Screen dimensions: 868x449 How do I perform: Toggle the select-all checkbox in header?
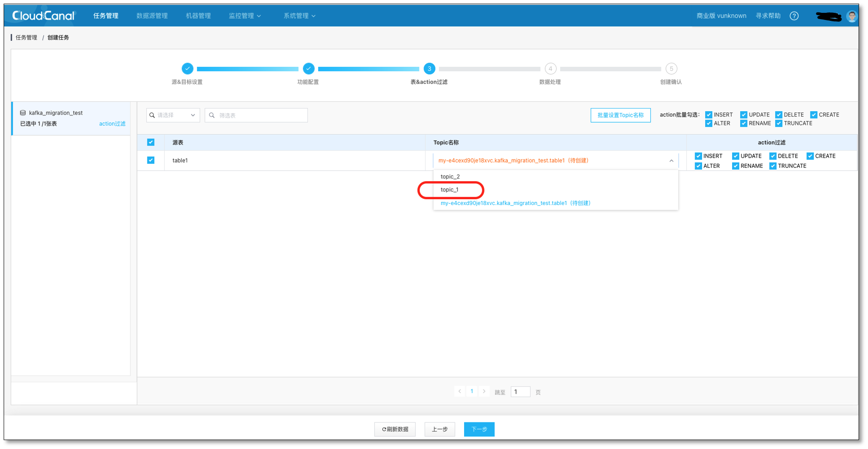[151, 142]
